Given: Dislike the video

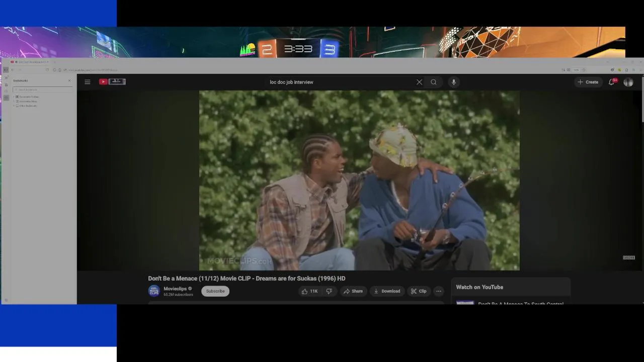Looking at the screenshot, I should coord(329,291).
